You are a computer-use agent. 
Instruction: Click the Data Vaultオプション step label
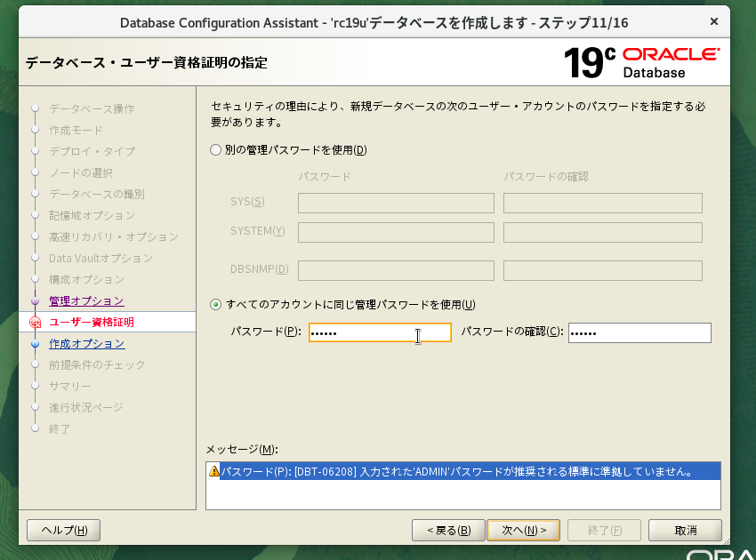101,259
